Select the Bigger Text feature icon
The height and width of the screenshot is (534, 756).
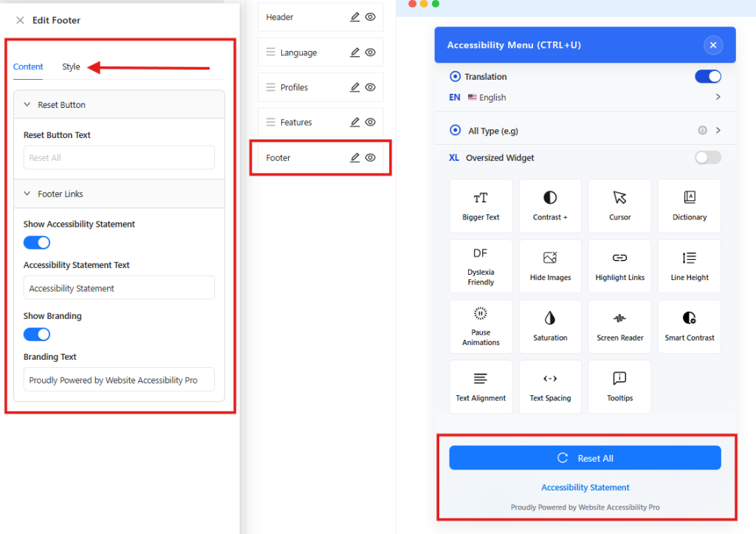(481, 205)
